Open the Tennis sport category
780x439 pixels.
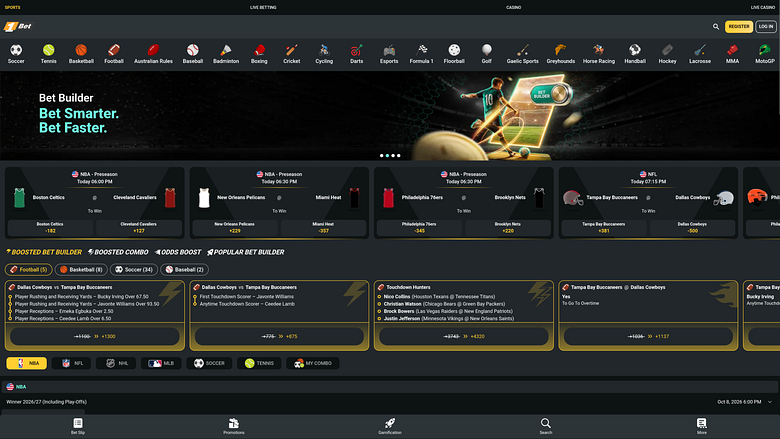(x=48, y=54)
